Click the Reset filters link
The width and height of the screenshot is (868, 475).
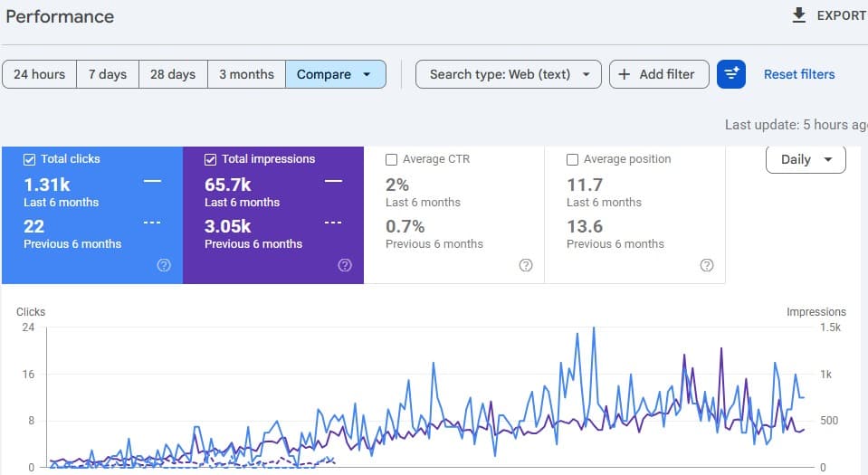pos(799,74)
